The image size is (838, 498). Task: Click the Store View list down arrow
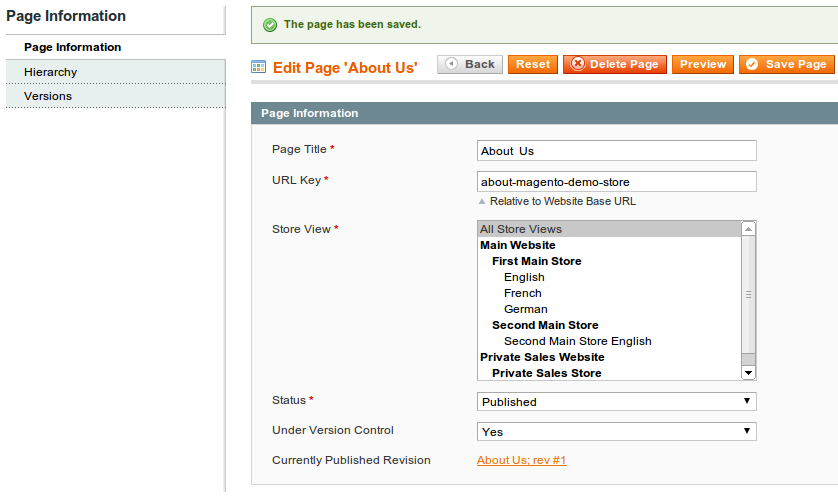click(748, 373)
